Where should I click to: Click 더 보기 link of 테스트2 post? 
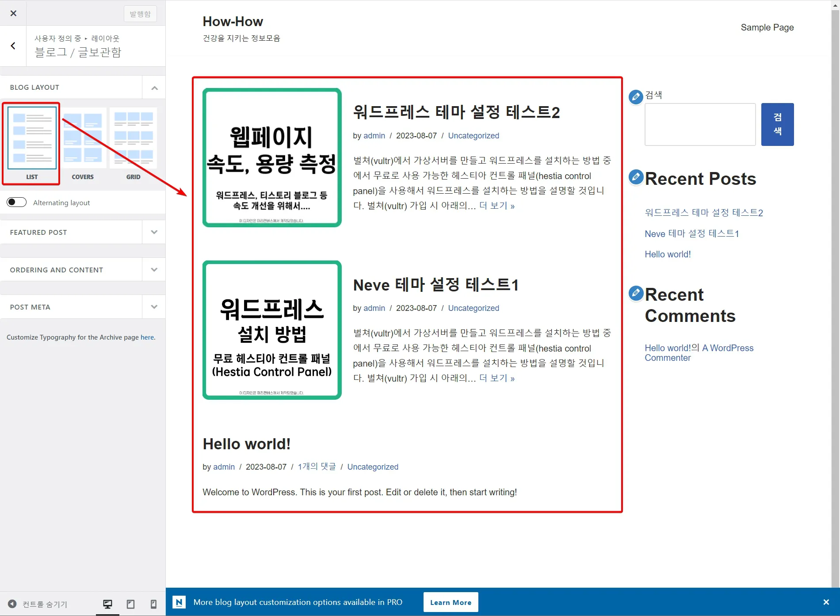[x=497, y=206]
